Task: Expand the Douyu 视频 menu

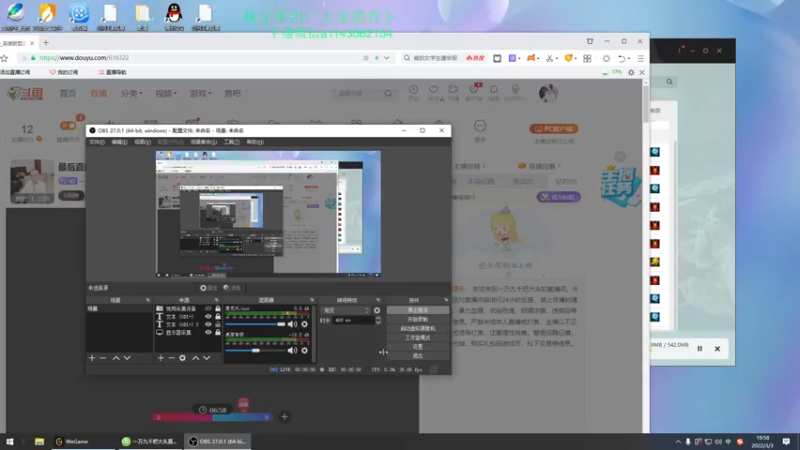Action: coord(165,93)
